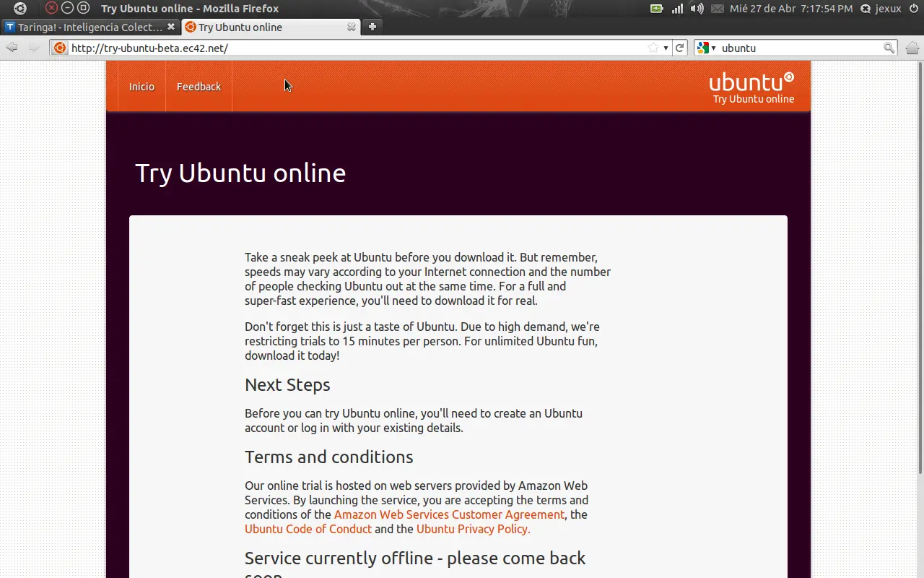This screenshot has height=578, width=924.
Task: Open a new tab with plus button
Action: coord(372,27)
